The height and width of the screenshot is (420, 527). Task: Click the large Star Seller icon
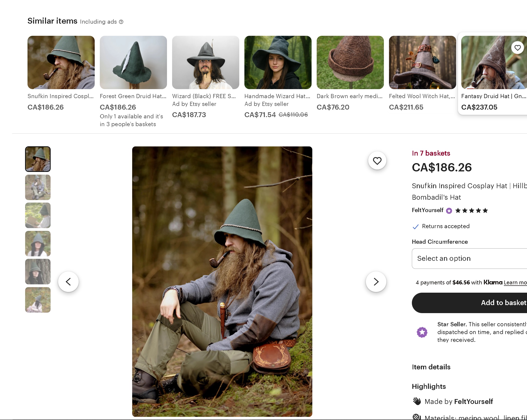point(422,332)
